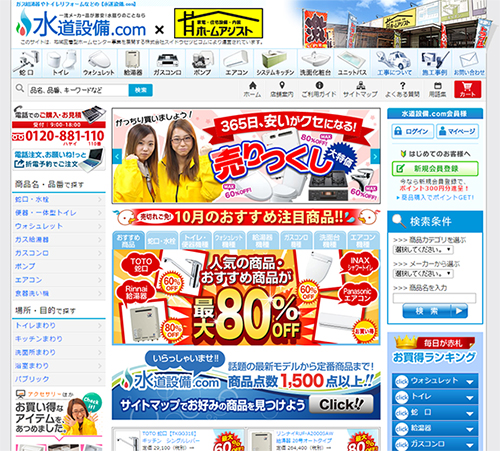Click the 折電予約でご注文 banner
Image resolution: width=500 pixels, height=451 pixels.
(59, 159)
